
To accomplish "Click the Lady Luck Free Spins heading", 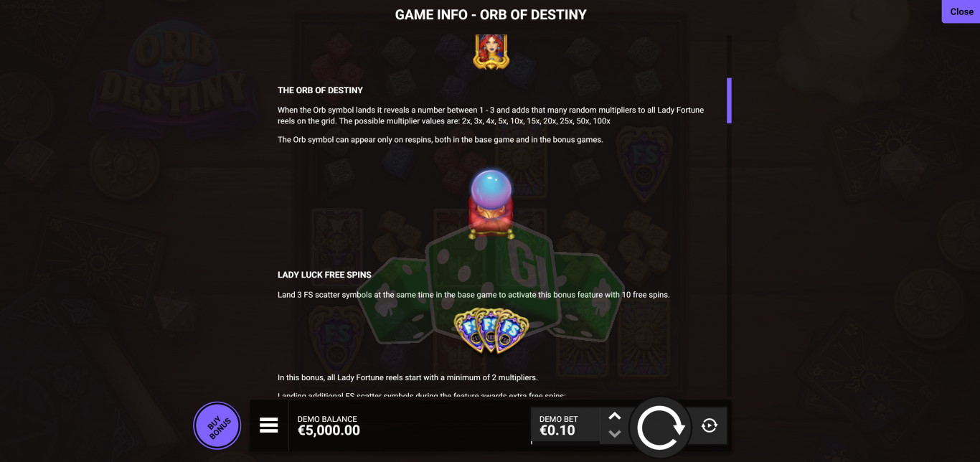I will (x=324, y=275).
